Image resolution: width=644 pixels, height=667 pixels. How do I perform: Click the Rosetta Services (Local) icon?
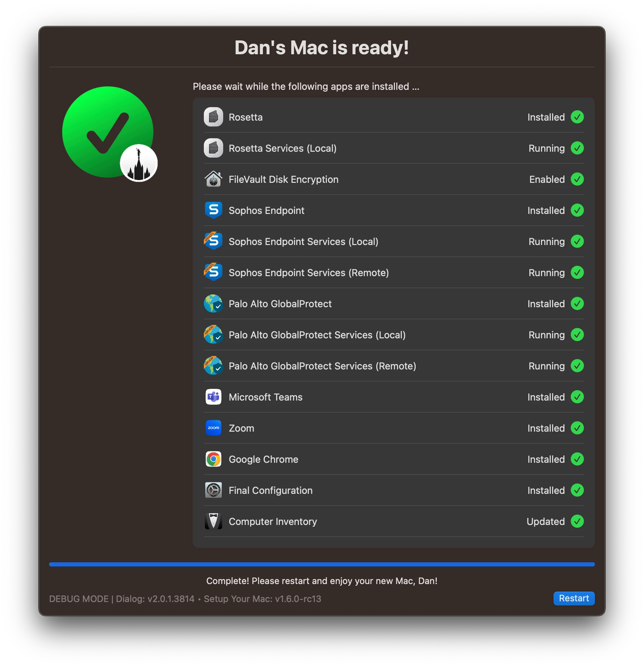[213, 148]
